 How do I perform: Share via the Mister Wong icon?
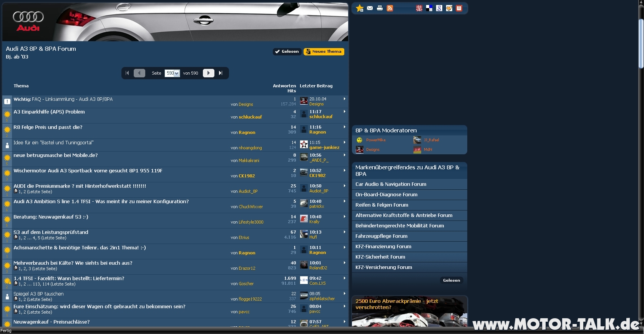(419, 8)
